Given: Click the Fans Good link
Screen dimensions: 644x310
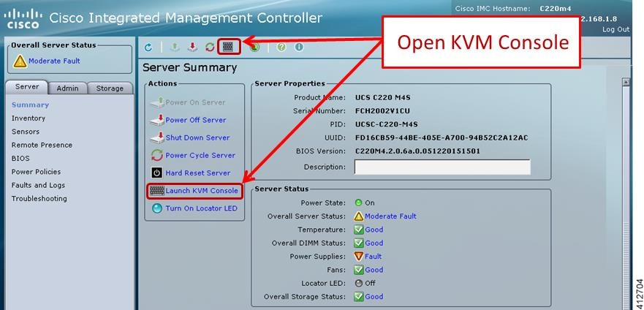Looking at the screenshot, I should 374,270.
